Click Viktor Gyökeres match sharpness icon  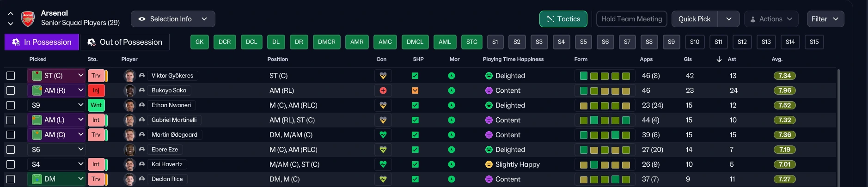[415, 76]
